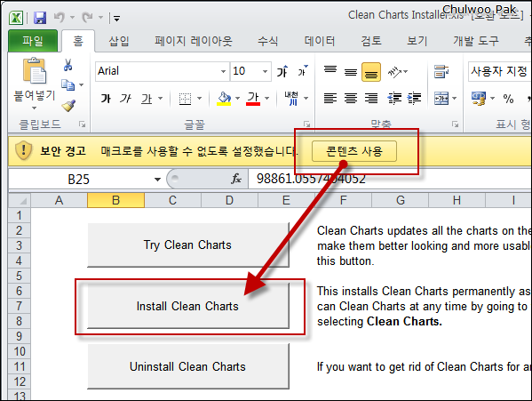Image resolution: width=532 pixels, height=401 pixels.
Task: Apply yellow fill color with paint bucket
Action: pos(224,99)
